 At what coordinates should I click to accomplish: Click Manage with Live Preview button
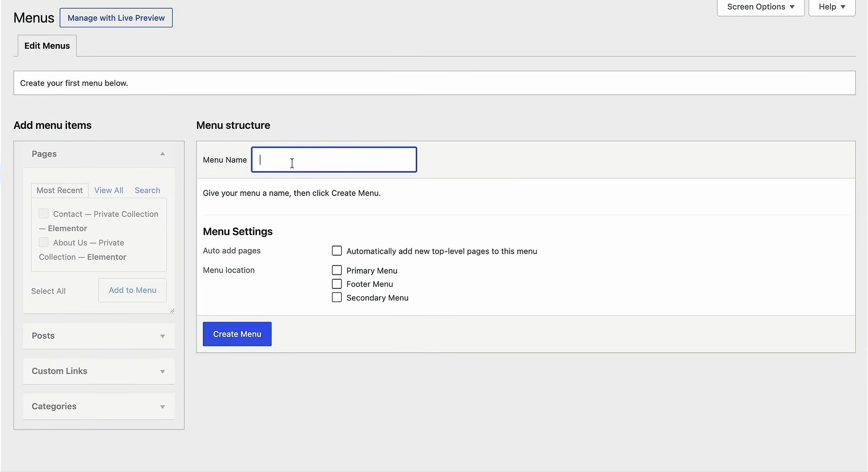tap(116, 18)
